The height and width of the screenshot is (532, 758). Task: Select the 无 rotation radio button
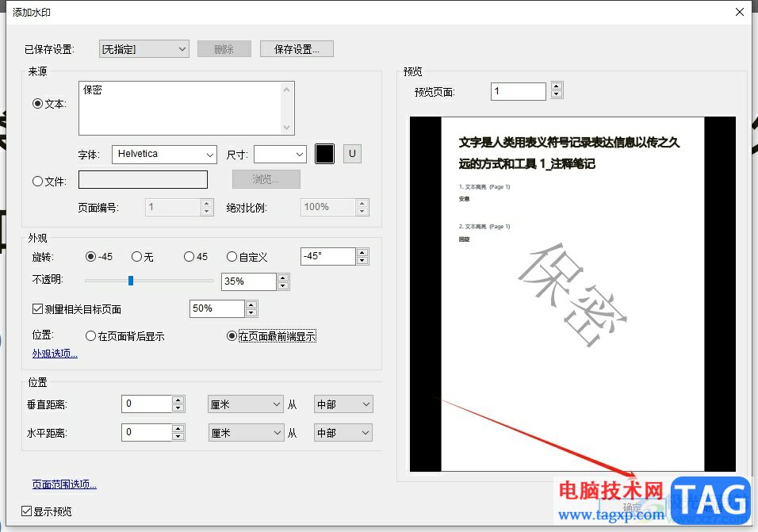pyautogui.click(x=136, y=257)
